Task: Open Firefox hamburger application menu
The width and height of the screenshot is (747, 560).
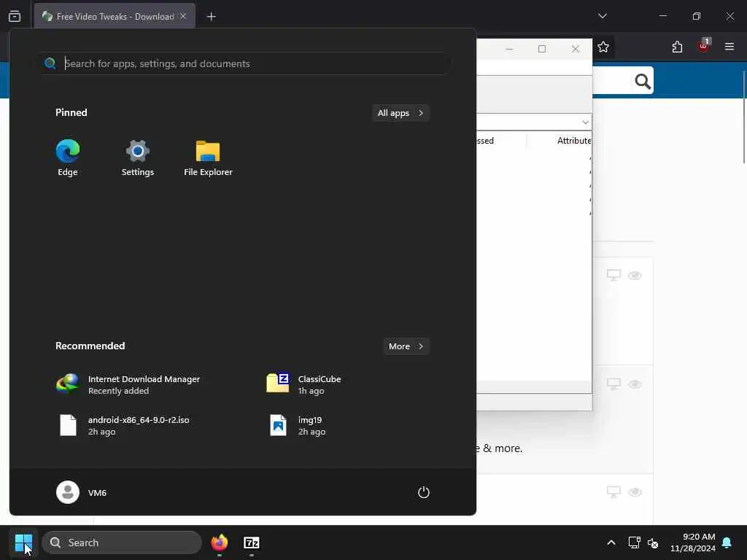Action: pos(729,46)
